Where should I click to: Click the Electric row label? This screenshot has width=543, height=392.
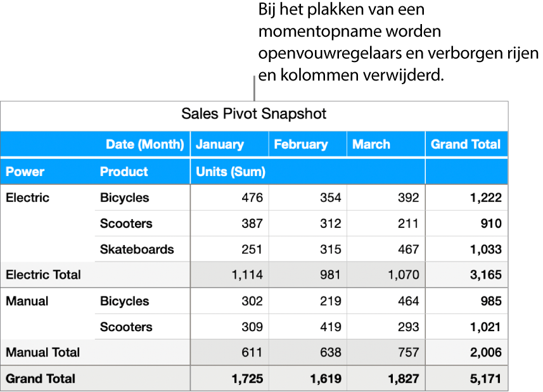click(x=27, y=198)
